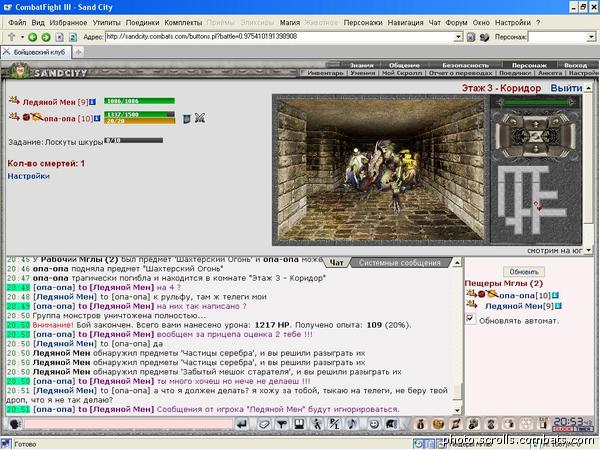Open the Персонаж combo box dropdown

click(x=591, y=37)
